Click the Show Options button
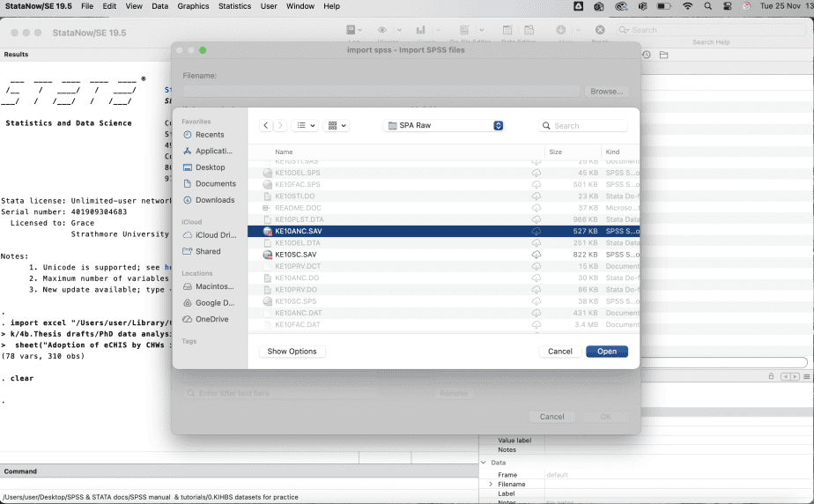This screenshot has height=504, width=814. [x=292, y=352]
